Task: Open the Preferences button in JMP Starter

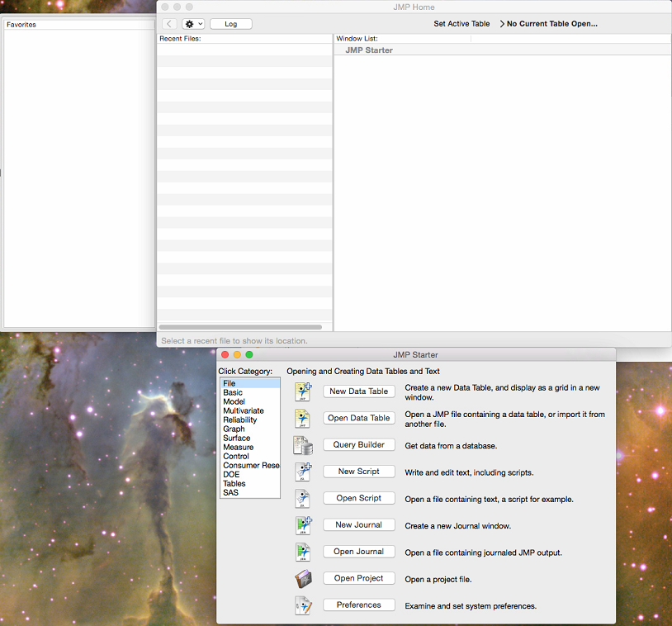Action: (359, 605)
